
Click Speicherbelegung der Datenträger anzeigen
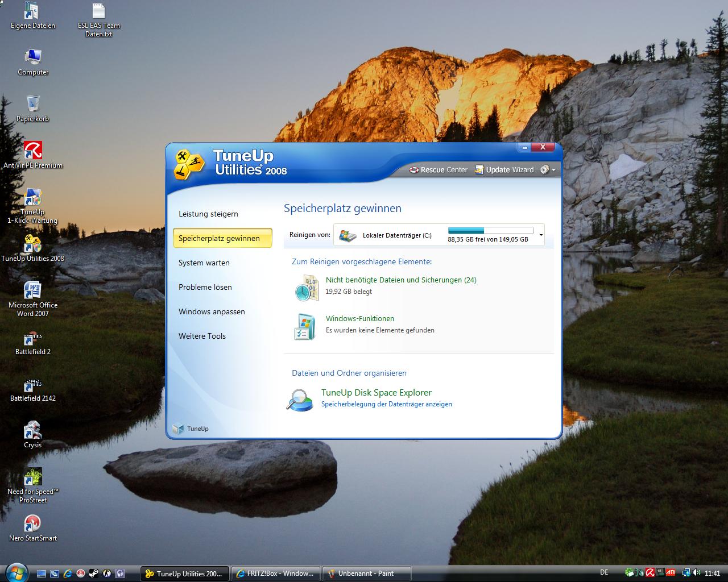pos(387,404)
